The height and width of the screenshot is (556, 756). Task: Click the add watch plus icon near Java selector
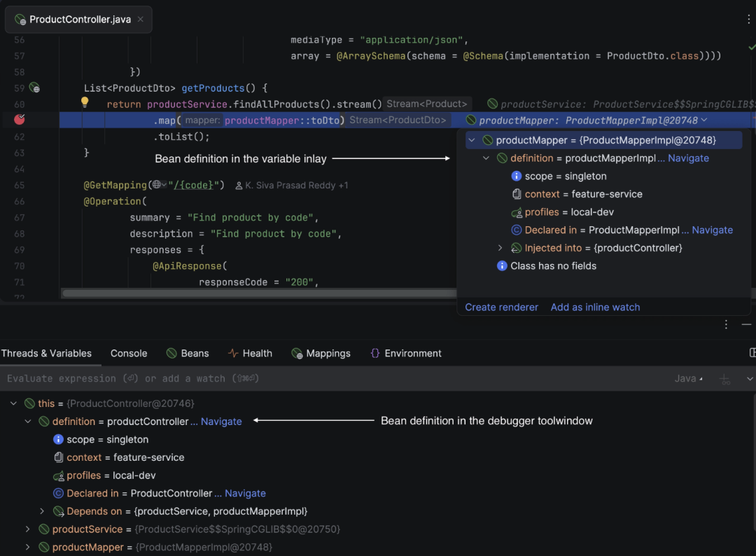(x=725, y=379)
